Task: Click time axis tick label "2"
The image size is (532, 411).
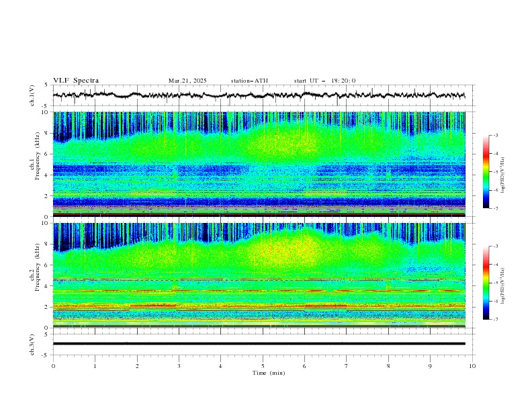Action: [137, 366]
